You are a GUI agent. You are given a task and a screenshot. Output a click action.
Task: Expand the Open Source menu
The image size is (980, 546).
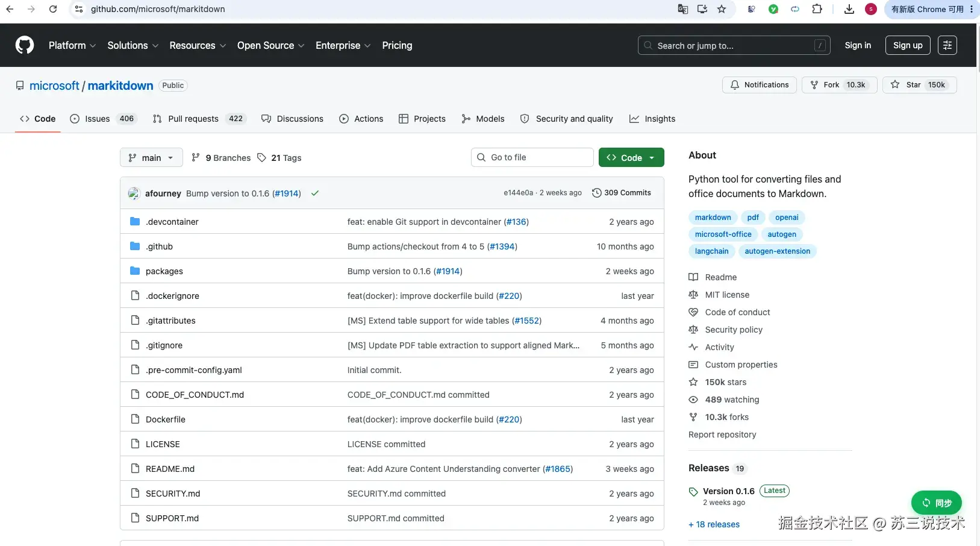271,45
